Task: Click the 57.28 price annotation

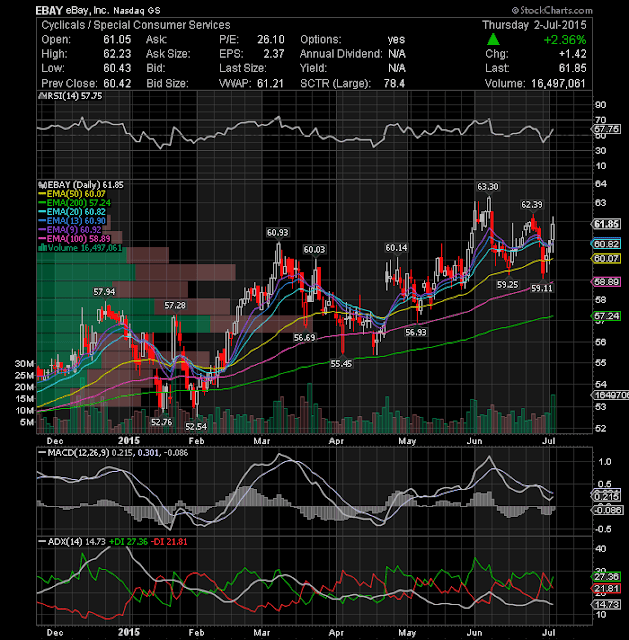Action: click(x=175, y=305)
